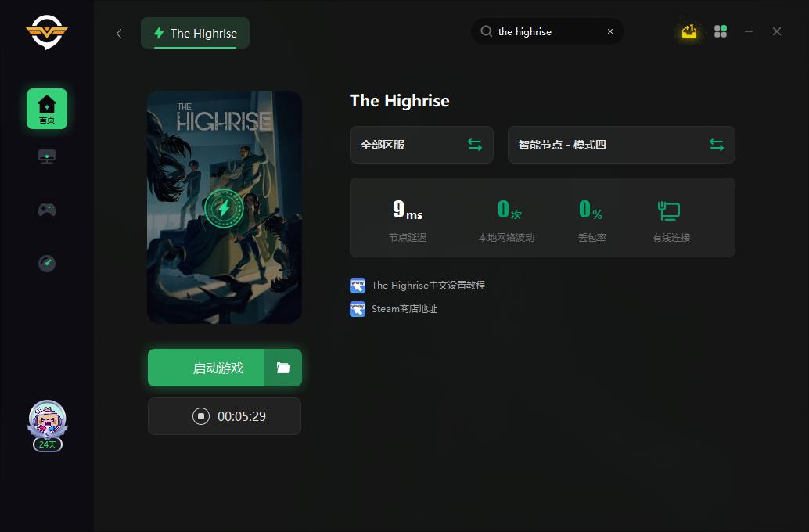Click the accelerator logo at top left

click(x=47, y=33)
